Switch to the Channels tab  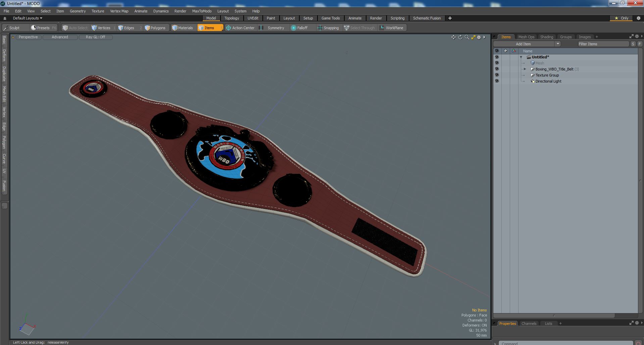click(x=529, y=324)
